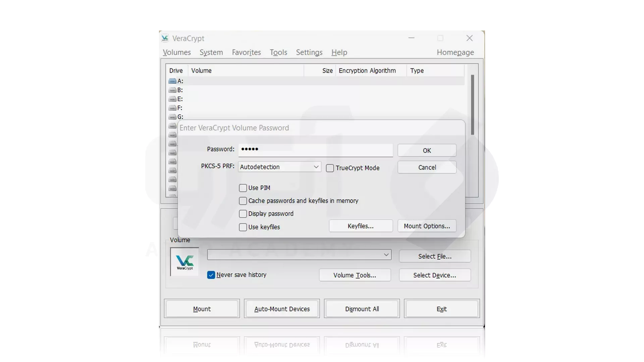This screenshot has width=644, height=362.
Task: Open the Help menu
Action: 339,52
